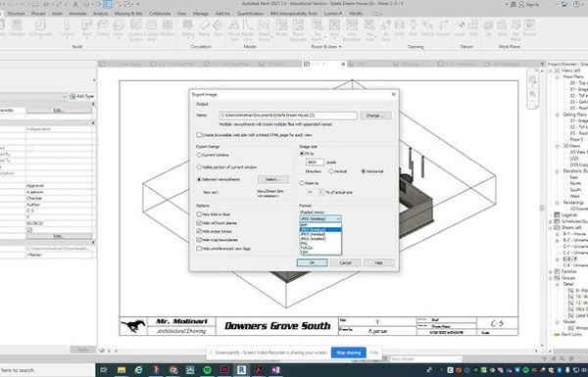Select the Railing tool
588x377 pixels.
[188, 28]
